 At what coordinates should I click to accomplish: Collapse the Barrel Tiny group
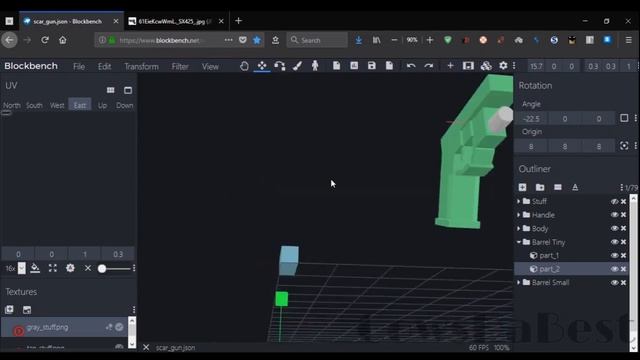pyautogui.click(x=519, y=242)
